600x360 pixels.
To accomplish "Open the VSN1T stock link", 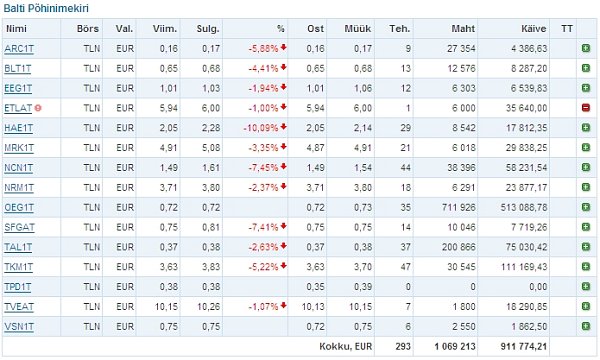I will coord(19,327).
